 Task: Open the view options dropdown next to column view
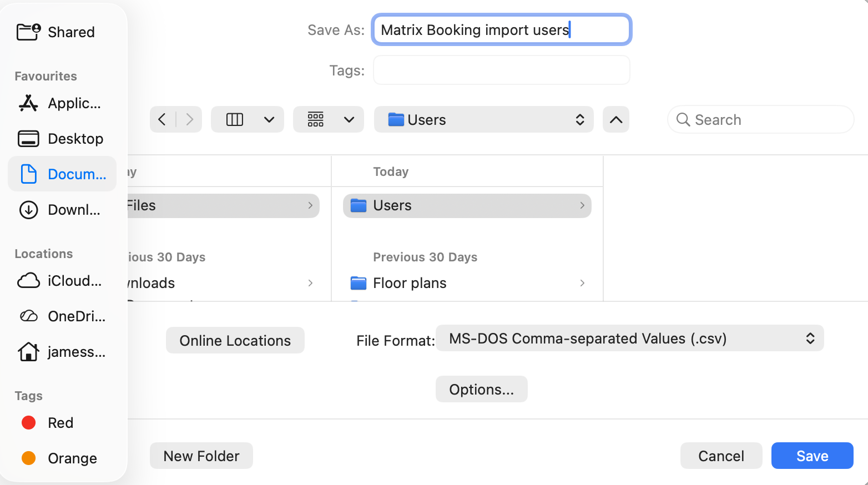(270, 119)
